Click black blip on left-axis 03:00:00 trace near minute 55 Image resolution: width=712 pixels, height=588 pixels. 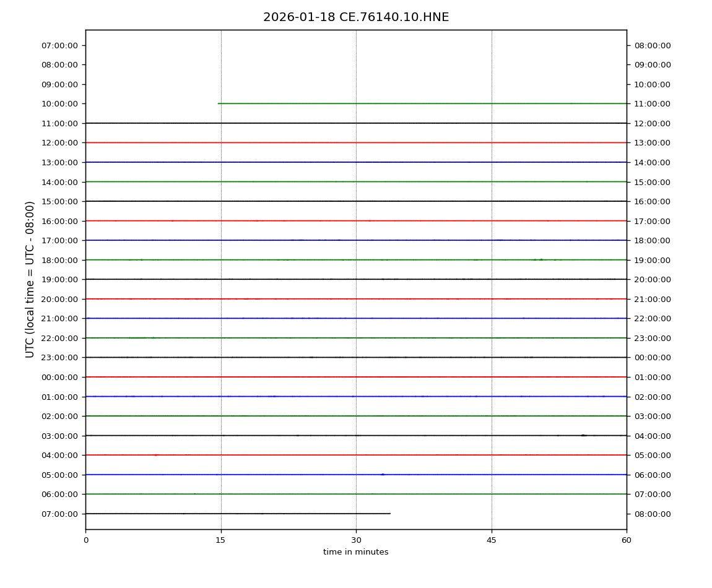[x=583, y=435]
